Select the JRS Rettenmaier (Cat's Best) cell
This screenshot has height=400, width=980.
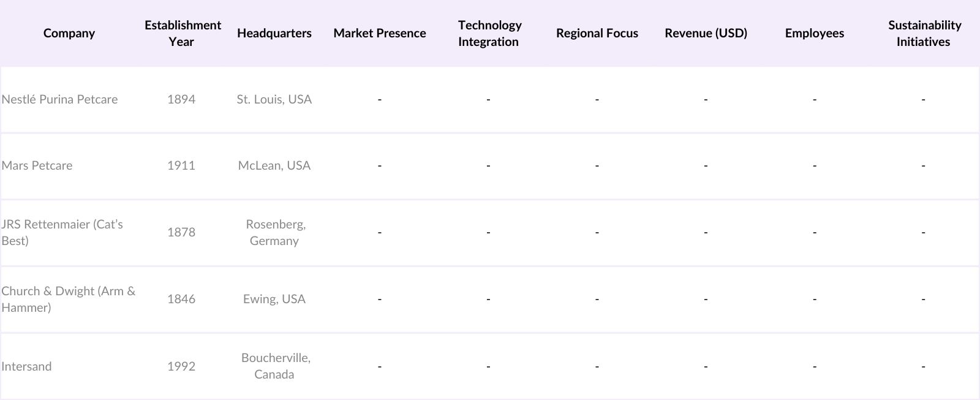[62, 232]
